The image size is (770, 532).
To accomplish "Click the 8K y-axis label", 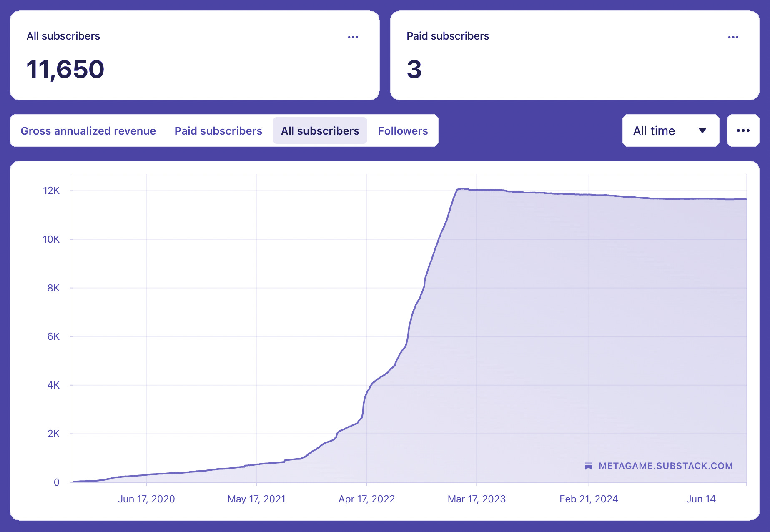I will [x=53, y=288].
